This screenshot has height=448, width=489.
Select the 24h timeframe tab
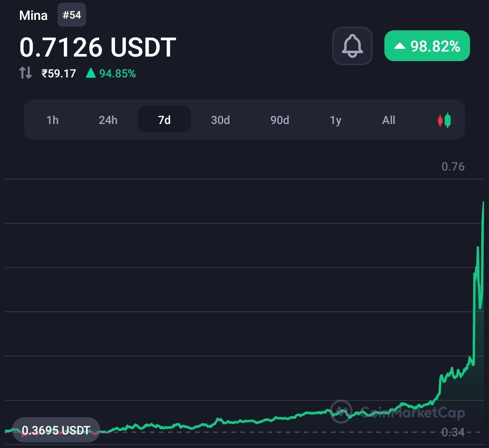coord(108,120)
